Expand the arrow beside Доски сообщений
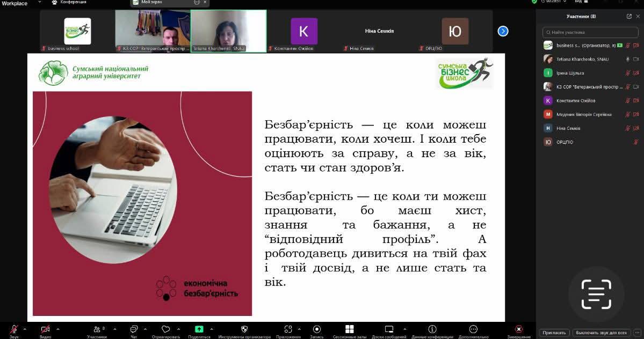644x339 pixels. (x=404, y=329)
